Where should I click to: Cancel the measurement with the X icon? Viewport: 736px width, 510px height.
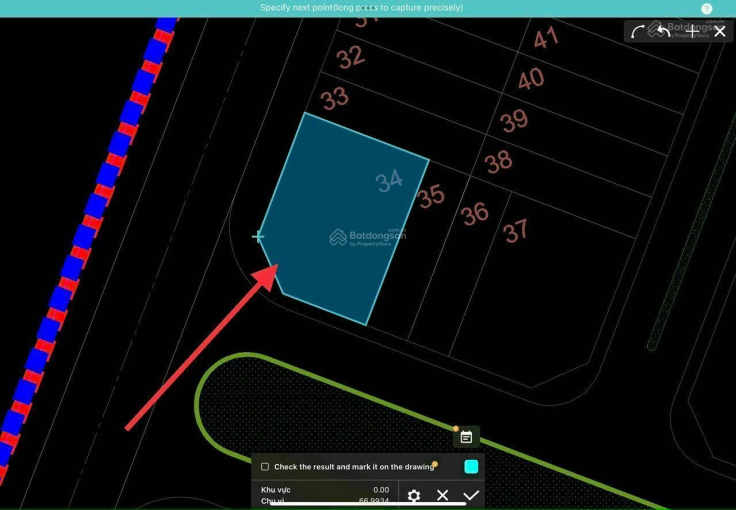(x=442, y=496)
